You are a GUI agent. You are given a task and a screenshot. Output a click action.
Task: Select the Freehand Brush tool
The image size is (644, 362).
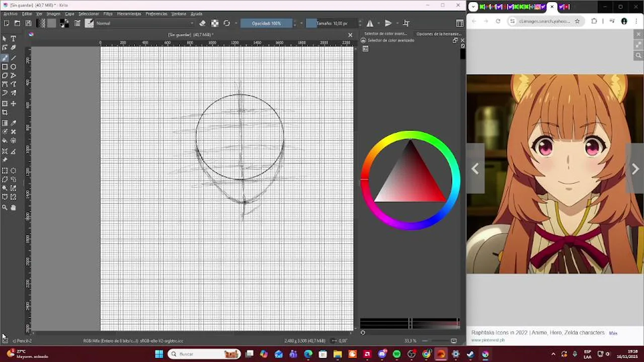tap(5, 58)
